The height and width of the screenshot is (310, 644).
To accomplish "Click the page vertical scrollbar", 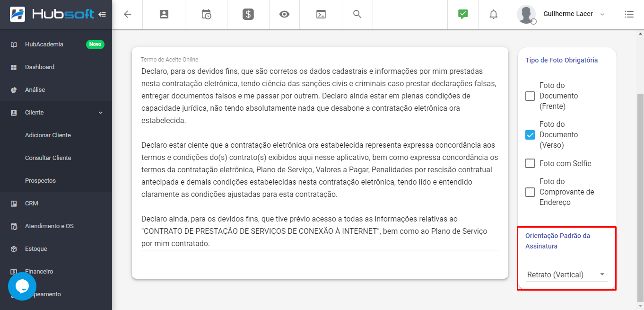I will (640, 197).
